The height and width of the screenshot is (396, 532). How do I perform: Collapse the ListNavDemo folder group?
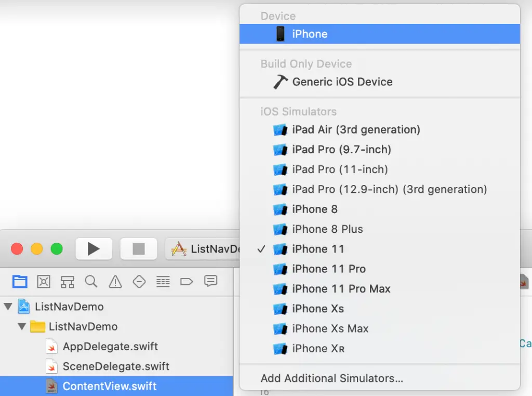[22, 326]
